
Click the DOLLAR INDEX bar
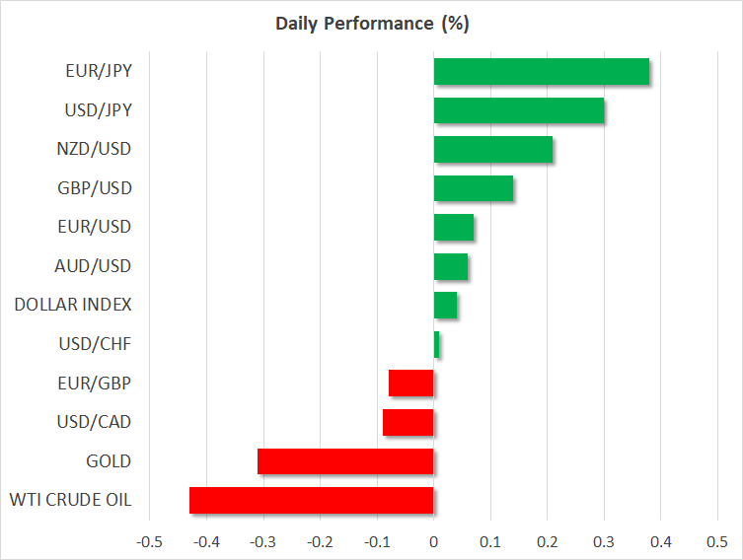445,306
